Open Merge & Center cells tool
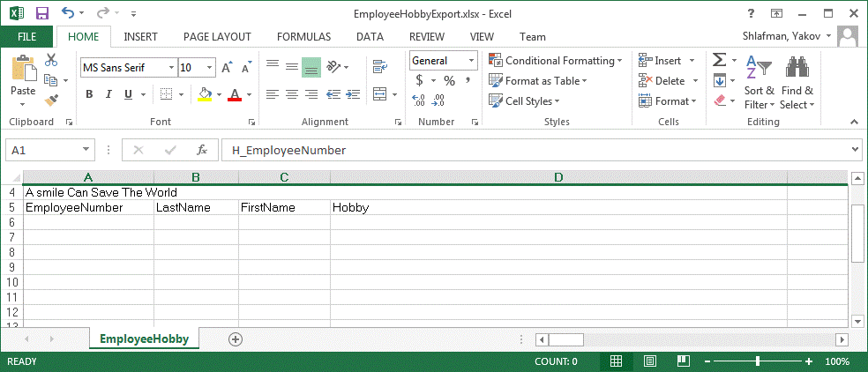This screenshot has width=868, height=372. click(380, 93)
